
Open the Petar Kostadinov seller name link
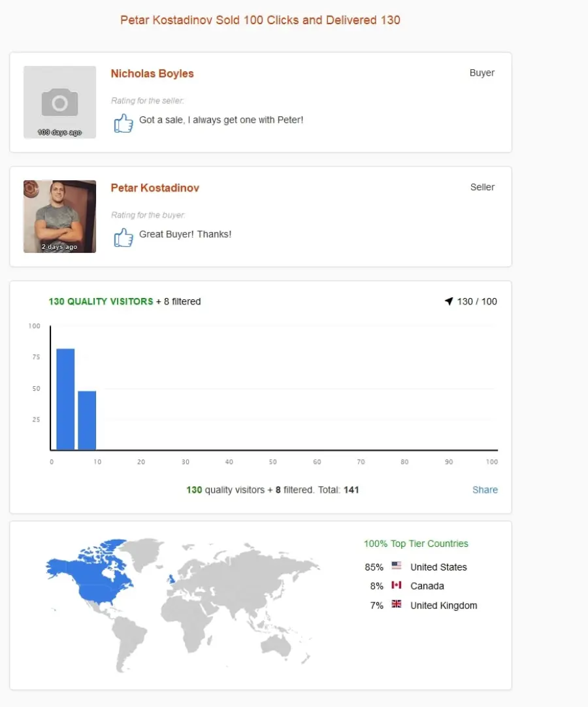pyautogui.click(x=155, y=188)
